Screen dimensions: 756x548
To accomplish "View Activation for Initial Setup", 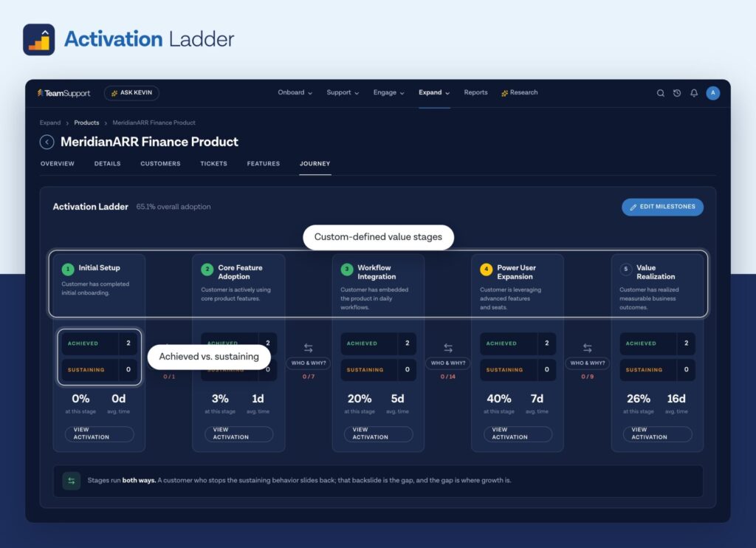I will click(100, 434).
